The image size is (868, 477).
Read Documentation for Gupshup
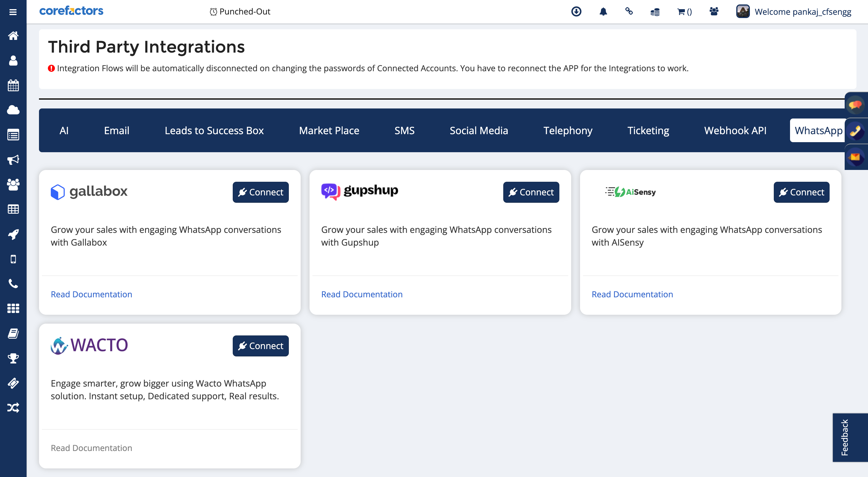click(362, 294)
